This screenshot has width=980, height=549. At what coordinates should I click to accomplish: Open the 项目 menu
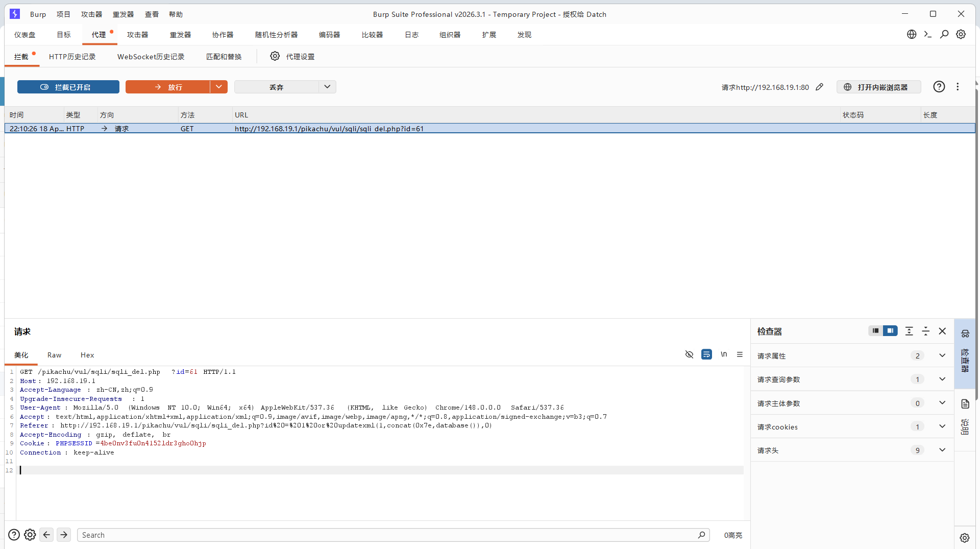pyautogui.click(x=63, y=14)
